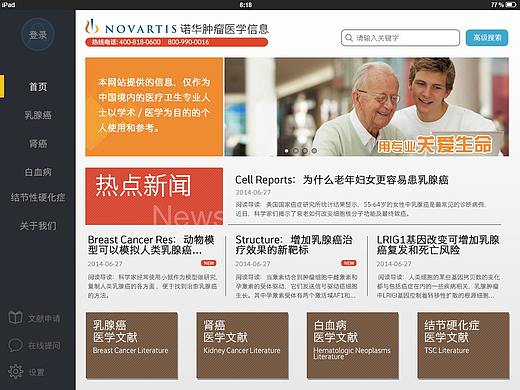
Task: Click NEW badge on Structure article
Action: tap(349, 263)
